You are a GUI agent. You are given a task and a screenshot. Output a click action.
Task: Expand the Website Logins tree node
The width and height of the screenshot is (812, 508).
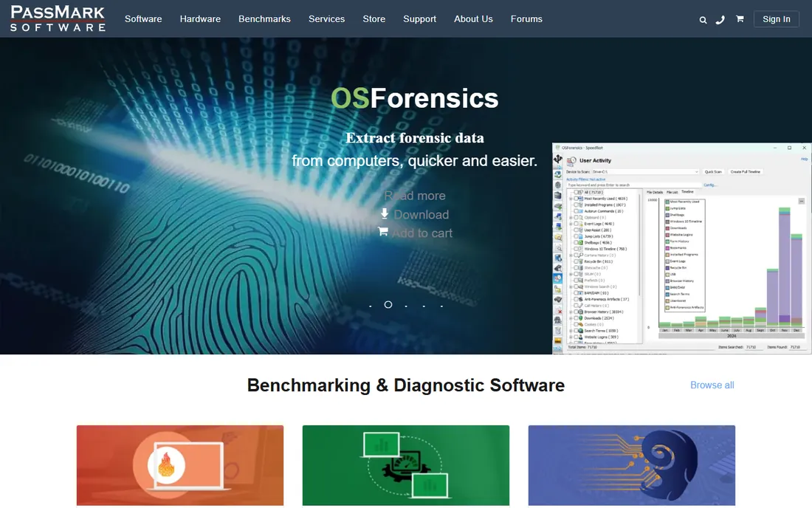pyautogui.click(x=571, y=337)
